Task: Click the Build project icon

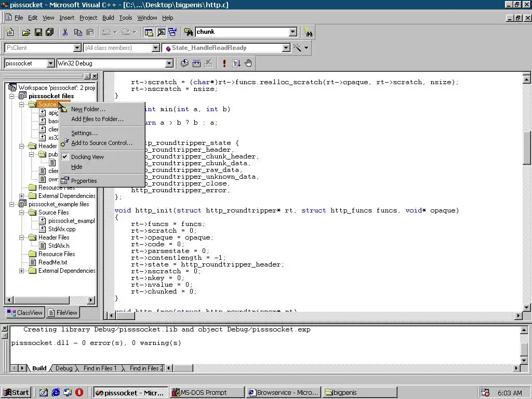Action: tap(196, 63)
